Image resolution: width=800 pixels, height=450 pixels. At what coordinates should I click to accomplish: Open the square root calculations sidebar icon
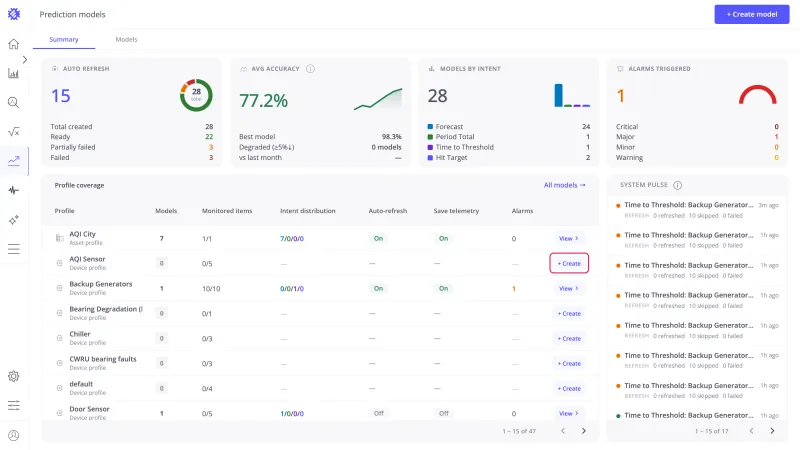click(x=14, y=132)
